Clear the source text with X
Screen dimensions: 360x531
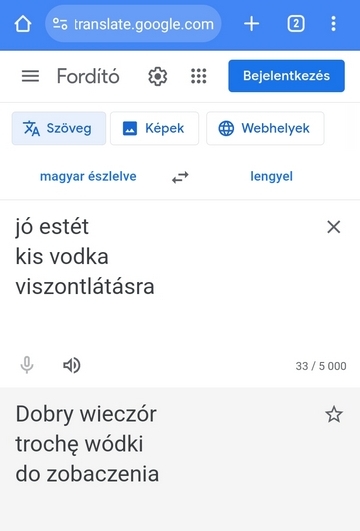click(334, 227)
